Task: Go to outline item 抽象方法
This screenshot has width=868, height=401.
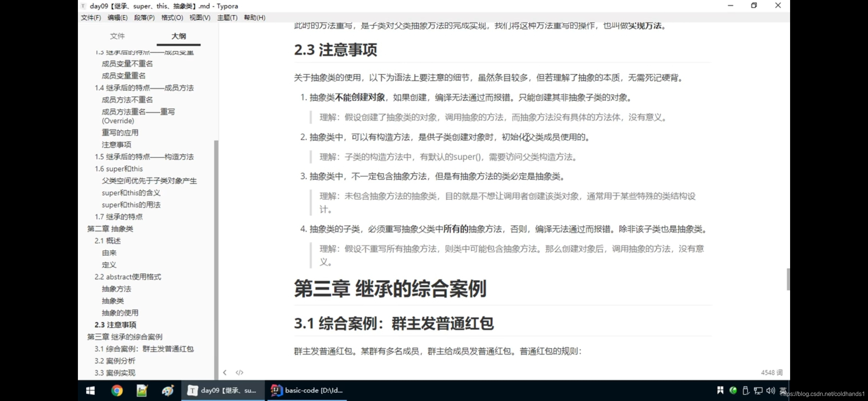Action: pos(116,289)
